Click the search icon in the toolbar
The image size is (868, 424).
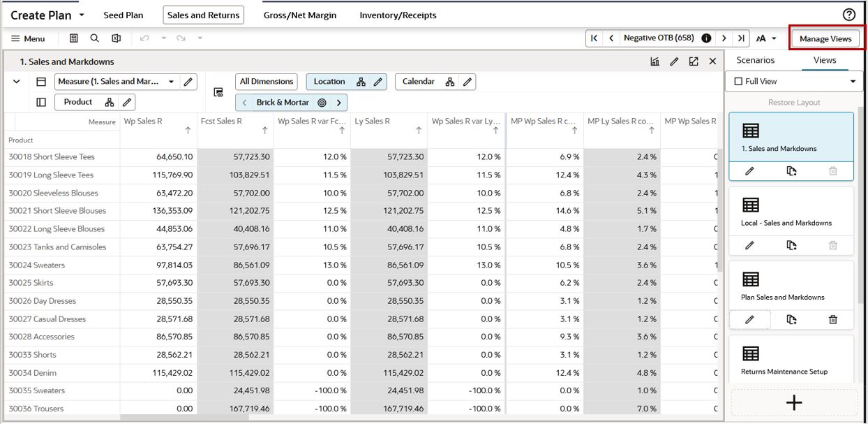(95, 38)
